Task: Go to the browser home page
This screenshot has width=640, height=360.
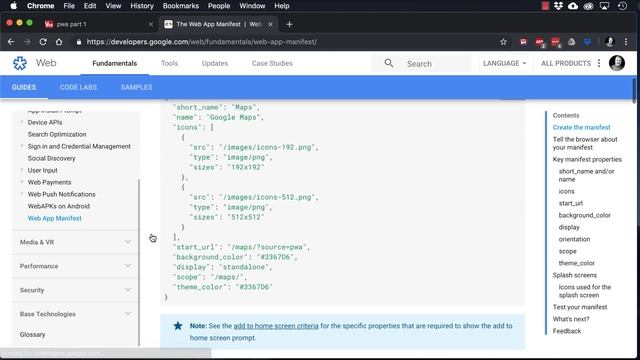Action: [59, 42]
